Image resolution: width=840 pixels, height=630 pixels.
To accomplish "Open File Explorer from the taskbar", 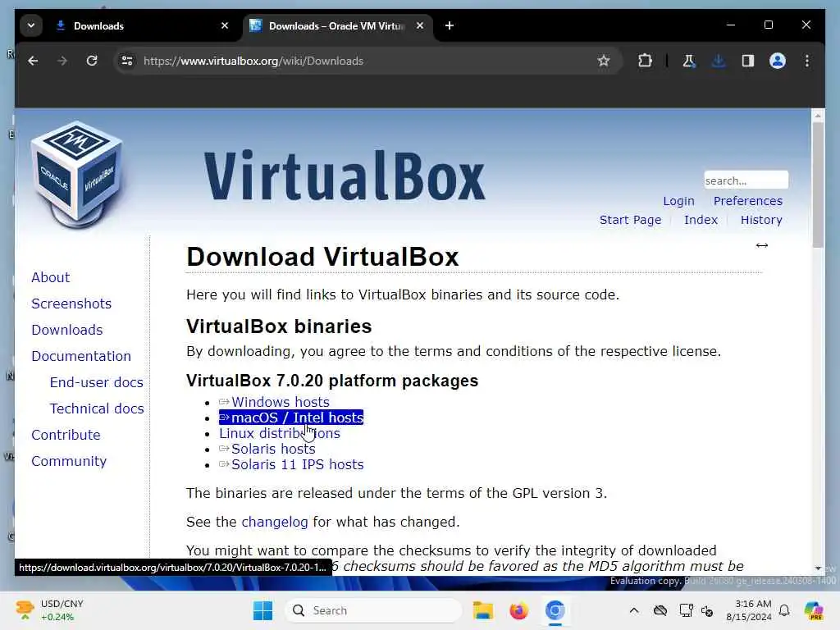I will (482, 610).
